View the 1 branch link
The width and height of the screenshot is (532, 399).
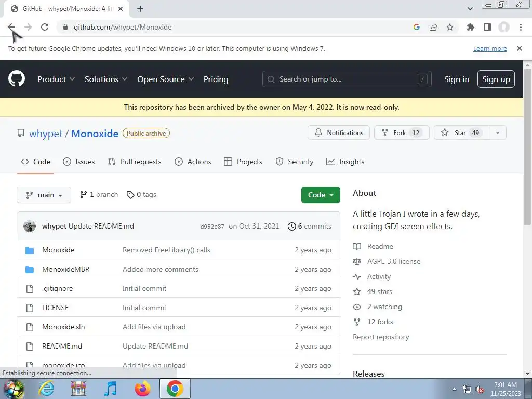99,195
